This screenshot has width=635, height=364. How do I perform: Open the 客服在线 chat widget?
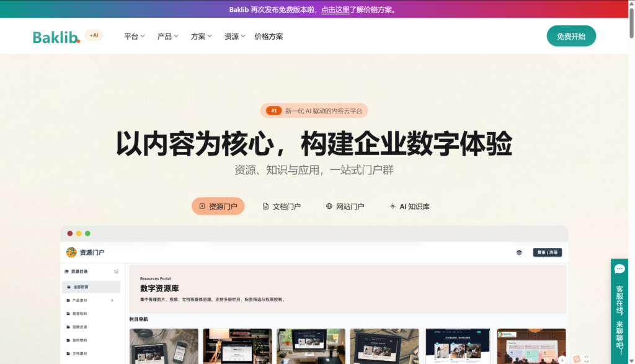619,311
